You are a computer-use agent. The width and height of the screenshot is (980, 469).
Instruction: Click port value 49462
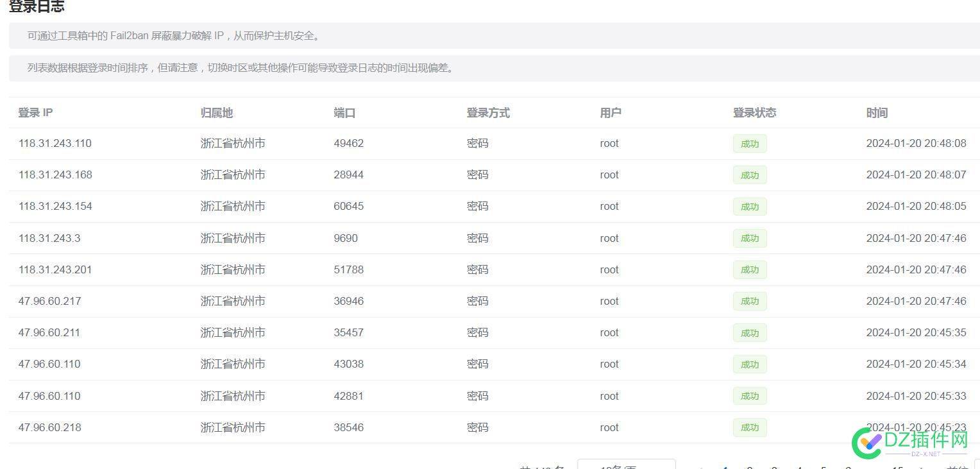pyautogui.click(x=348, y=144)
